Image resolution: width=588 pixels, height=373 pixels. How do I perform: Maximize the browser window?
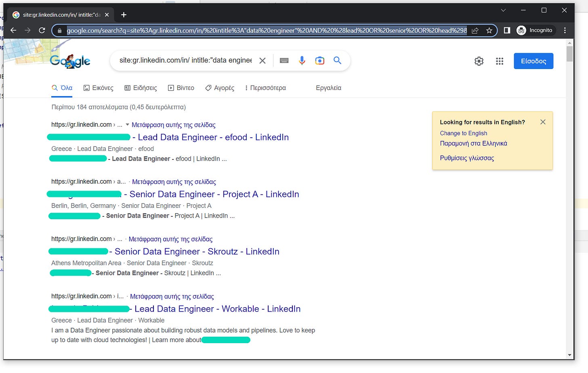[x=544, y=10]
